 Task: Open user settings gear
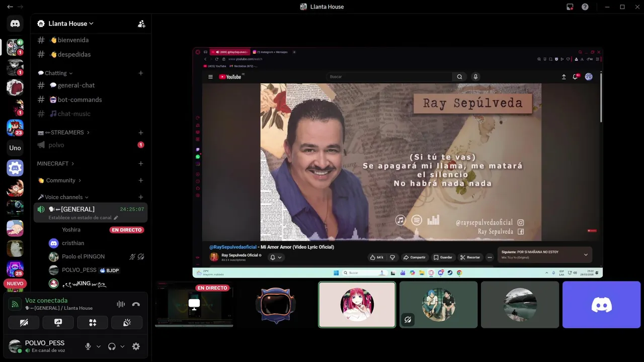[x=136, y=346]
